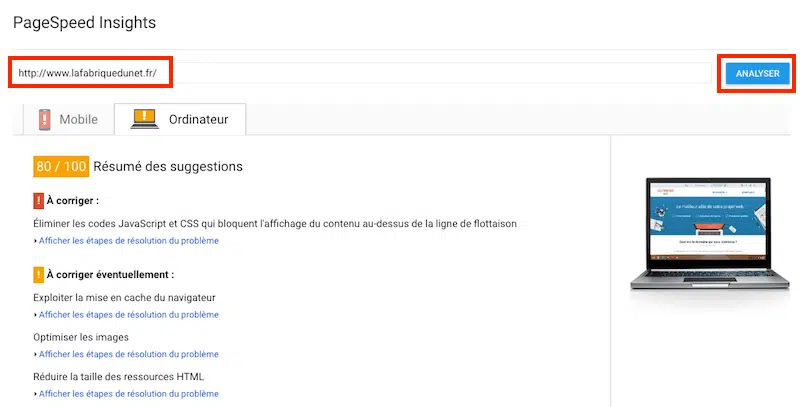The height and width of the screenshot is (407, 800).
Task: Select the Ordinateur tab label
Action: (x=198, y=120)
